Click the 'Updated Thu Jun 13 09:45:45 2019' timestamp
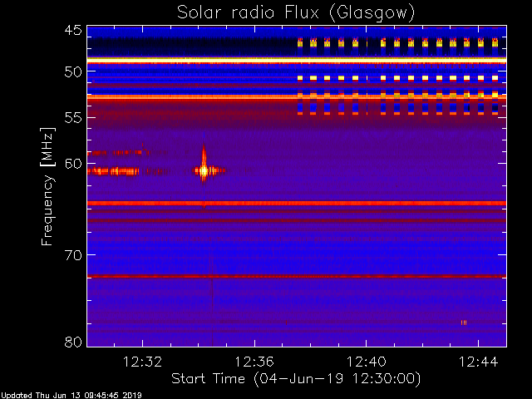The width and height of the screenshot is (532, 399). tap(71, 396)
